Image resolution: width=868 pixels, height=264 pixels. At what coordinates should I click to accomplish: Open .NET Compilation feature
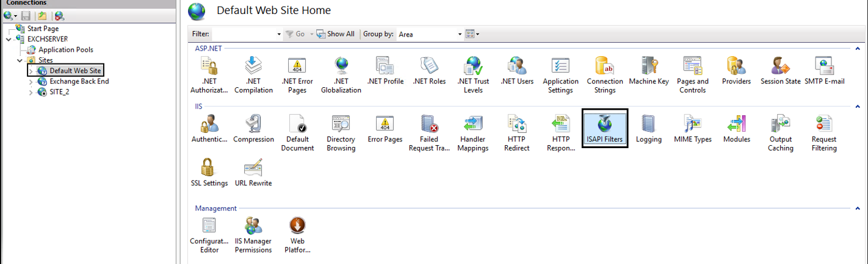click(253, 75)
